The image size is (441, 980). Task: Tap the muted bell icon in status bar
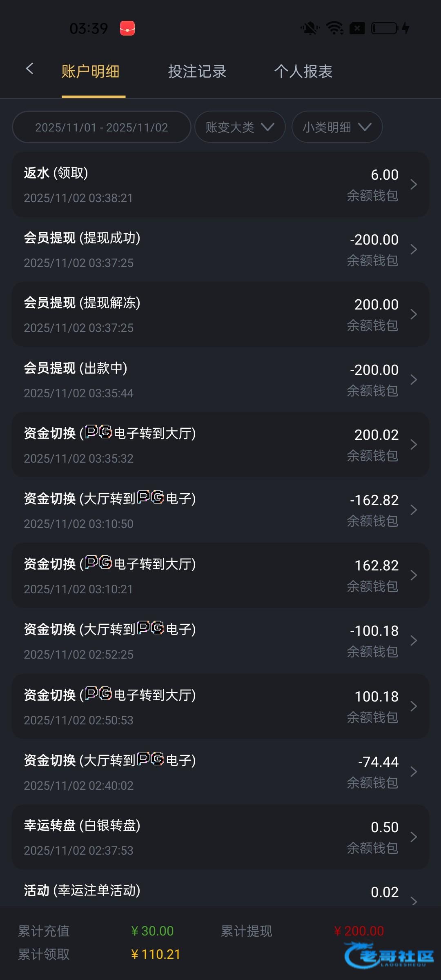coord(310,29)
